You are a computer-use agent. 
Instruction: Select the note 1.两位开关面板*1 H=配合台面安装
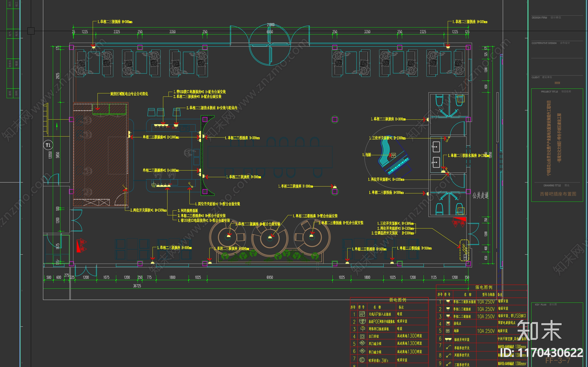click(217, 204)
